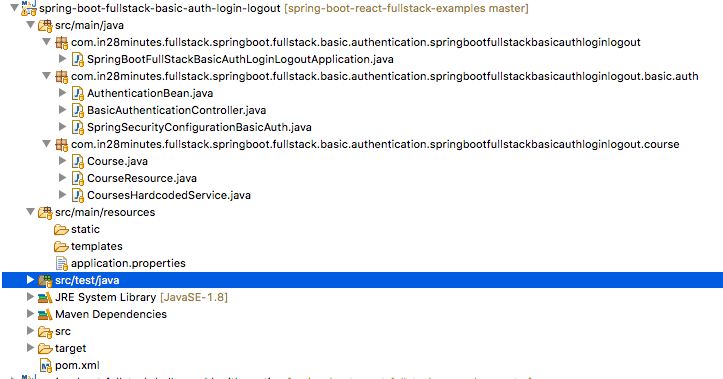Expand Course.java node arrow

pos(63,160)
